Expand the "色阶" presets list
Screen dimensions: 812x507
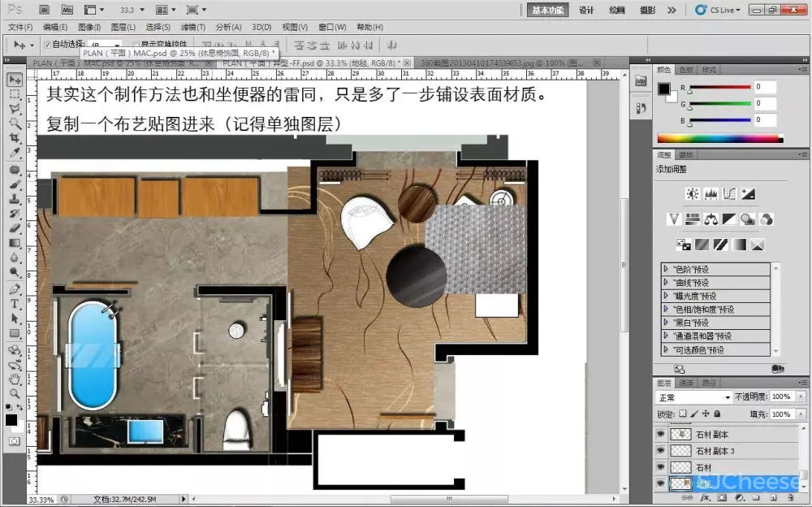coord(667,269)
